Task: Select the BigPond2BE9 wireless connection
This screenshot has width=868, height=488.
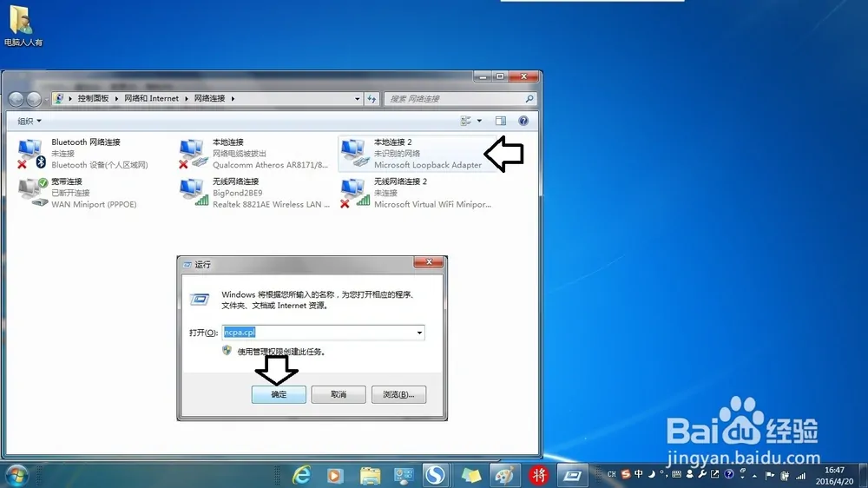Action: click(193, 192)
